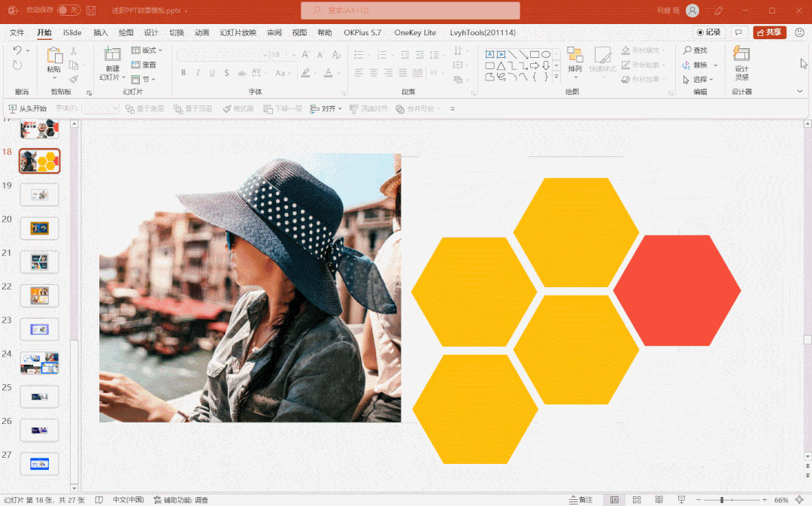Expand the shapes gallery more arrow
The height and width of the screenshot is (506, 812).
[x=556, y=77]
